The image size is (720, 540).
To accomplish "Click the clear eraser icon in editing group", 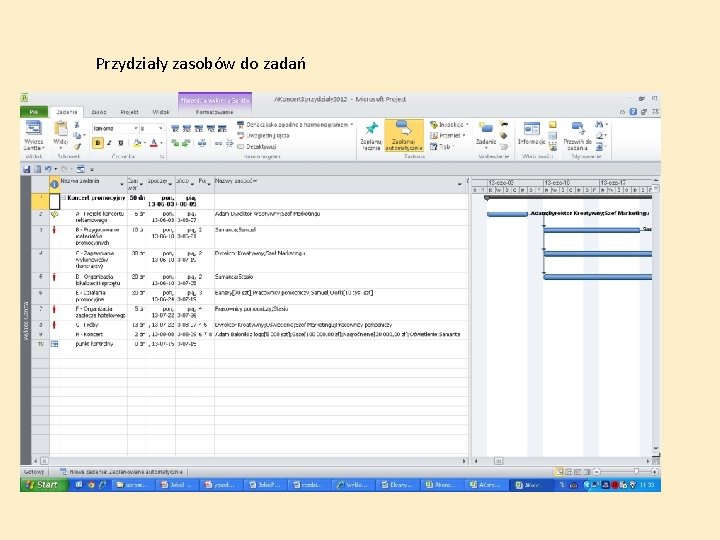I will tap(599, 135).
